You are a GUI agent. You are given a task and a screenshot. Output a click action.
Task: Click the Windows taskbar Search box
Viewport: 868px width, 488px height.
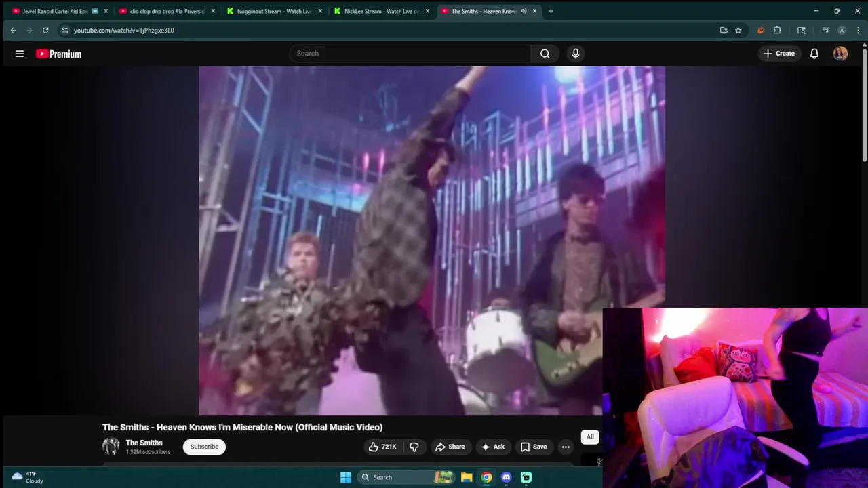click(407, 477)
